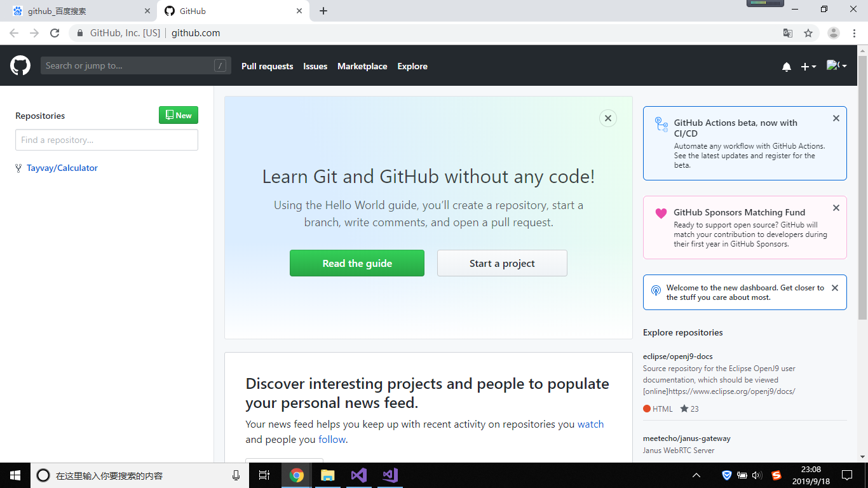Click the pink Sponsors heart icon
This screenshot has height=488, width=868.
coord(661,213)
